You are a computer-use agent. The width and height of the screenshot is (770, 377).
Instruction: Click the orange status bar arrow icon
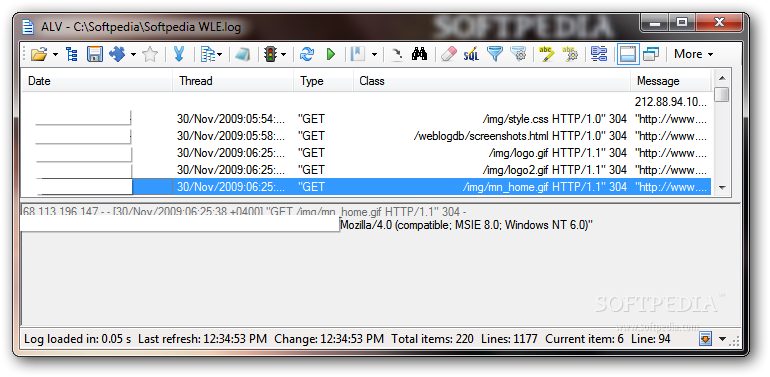(706, 339)
